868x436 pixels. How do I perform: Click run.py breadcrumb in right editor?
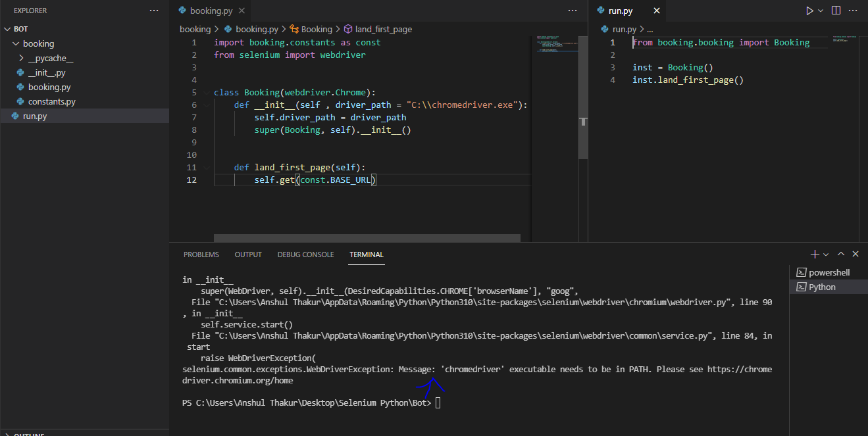click(x=619, y=29)
